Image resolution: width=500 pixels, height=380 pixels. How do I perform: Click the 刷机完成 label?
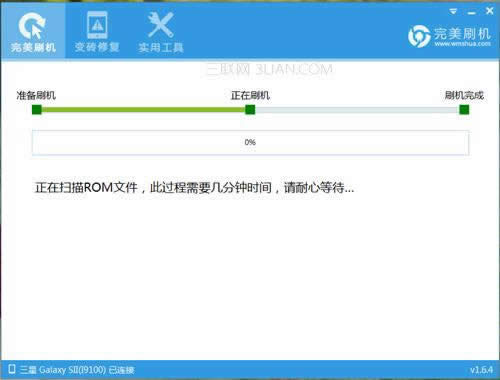coord(464,95)
